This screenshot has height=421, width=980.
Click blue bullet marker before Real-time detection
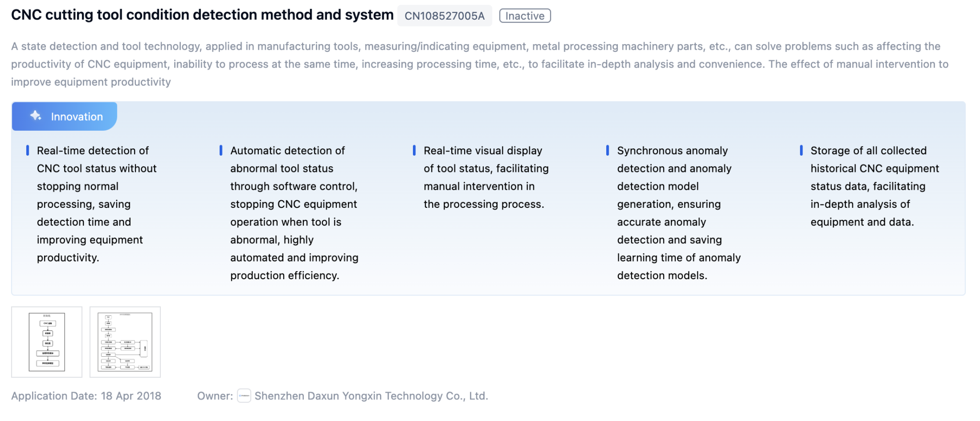coord(28,150)
